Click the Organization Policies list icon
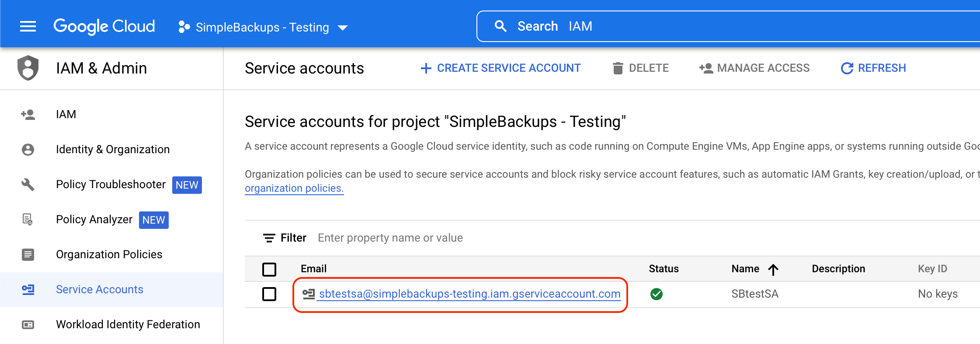Screen dimensions: 980x344 [28, 254]
